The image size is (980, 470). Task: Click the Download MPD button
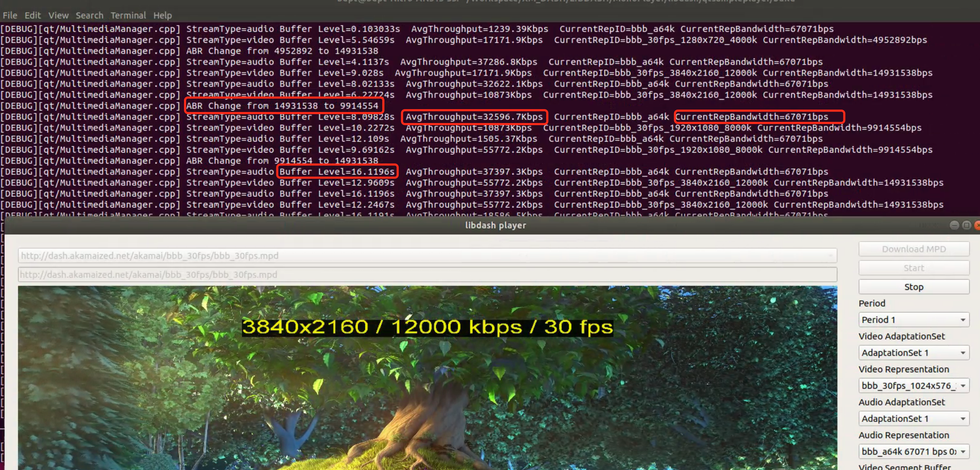[913, 249]
